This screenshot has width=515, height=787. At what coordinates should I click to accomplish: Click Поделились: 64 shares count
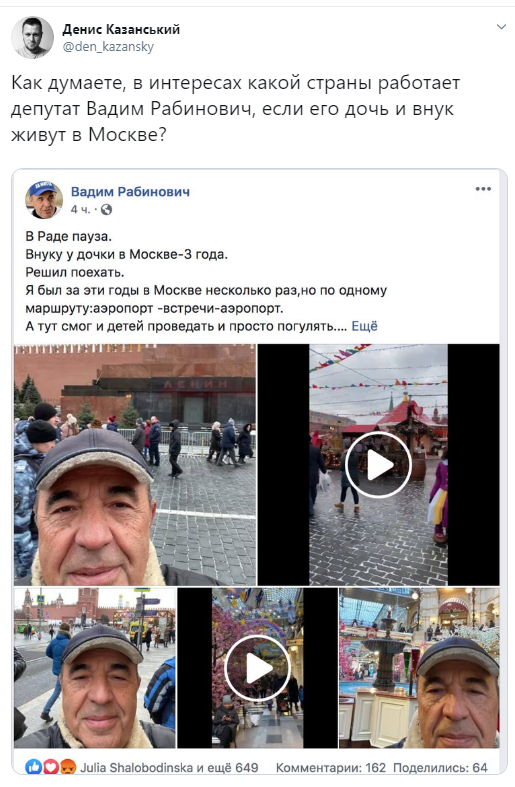pos(440,768)
